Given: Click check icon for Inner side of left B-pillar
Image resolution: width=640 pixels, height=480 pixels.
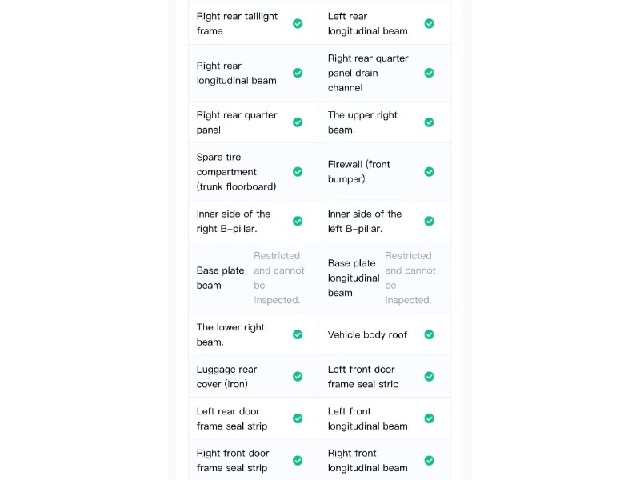Looking at the screenshot, I should click(429, 221).
